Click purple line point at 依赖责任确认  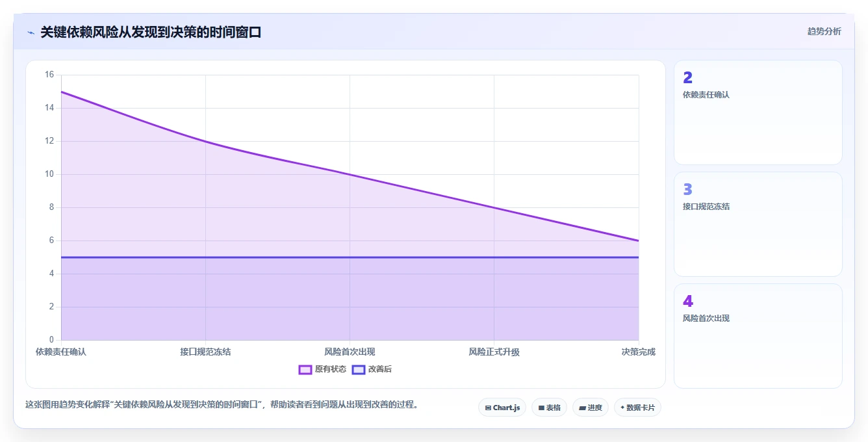(x=61, y=92)
